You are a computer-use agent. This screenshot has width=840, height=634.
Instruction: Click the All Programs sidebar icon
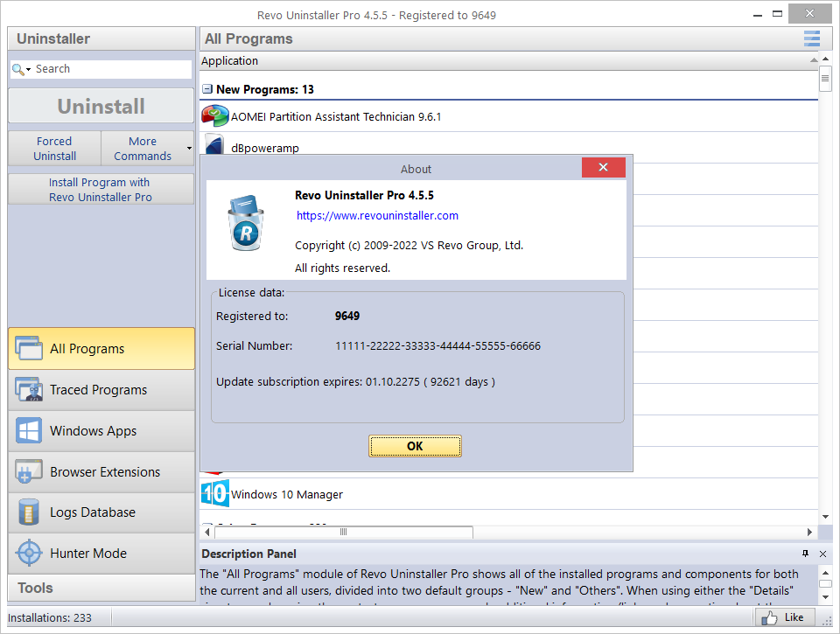pyautogui.click(x=29, y=348)
